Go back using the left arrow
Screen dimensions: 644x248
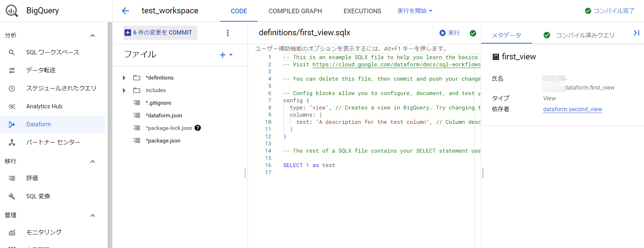point(125,11)
